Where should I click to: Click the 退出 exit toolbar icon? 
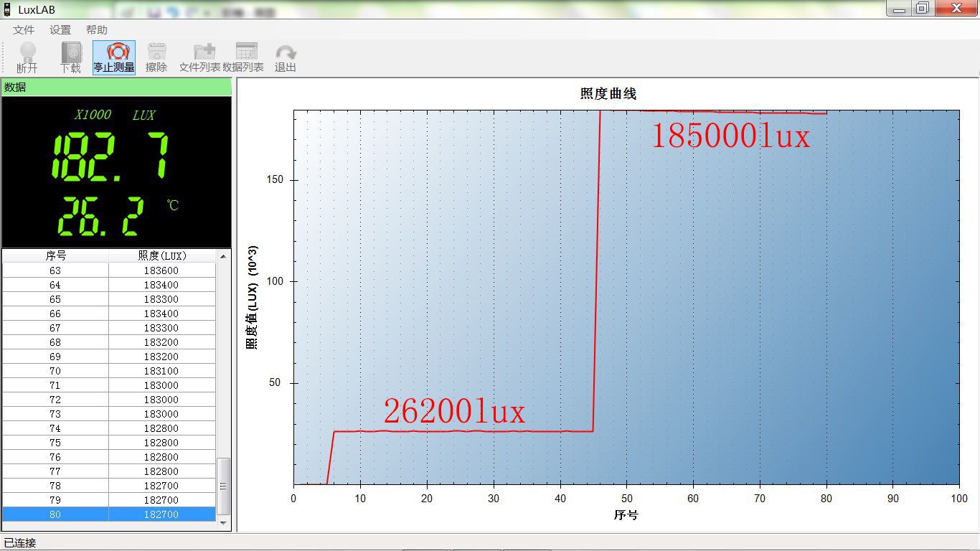tap(286, 57)
